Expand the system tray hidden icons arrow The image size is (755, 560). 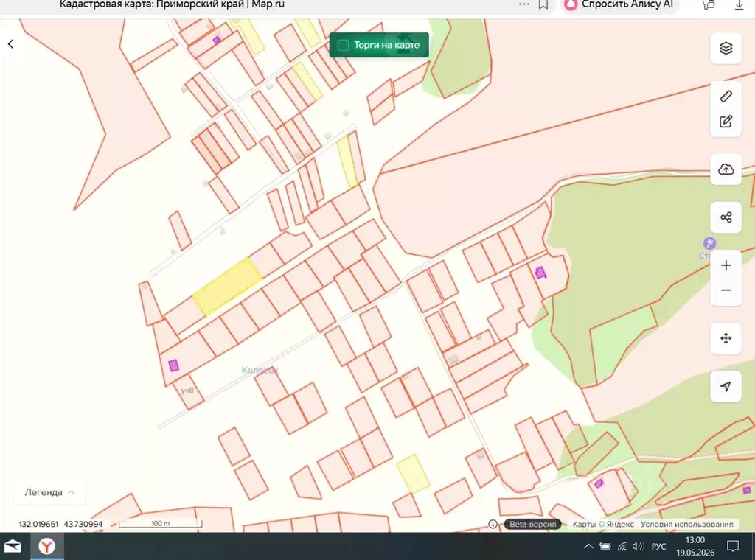coord(588,546)
